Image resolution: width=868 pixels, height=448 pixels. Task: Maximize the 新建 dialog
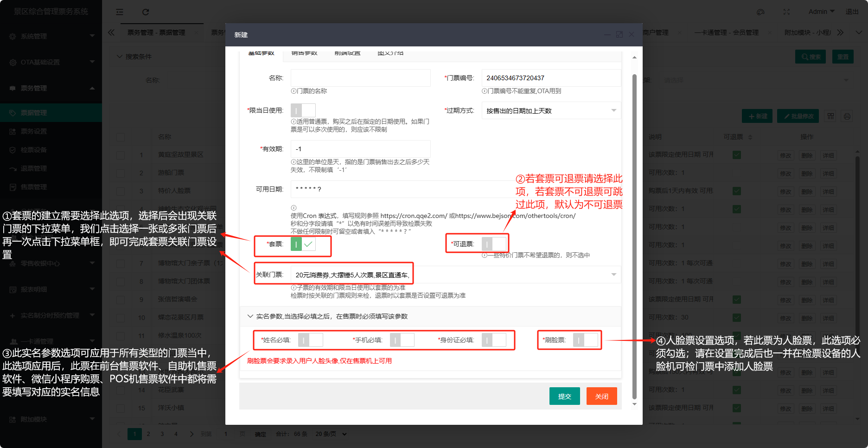click(619, 35)
